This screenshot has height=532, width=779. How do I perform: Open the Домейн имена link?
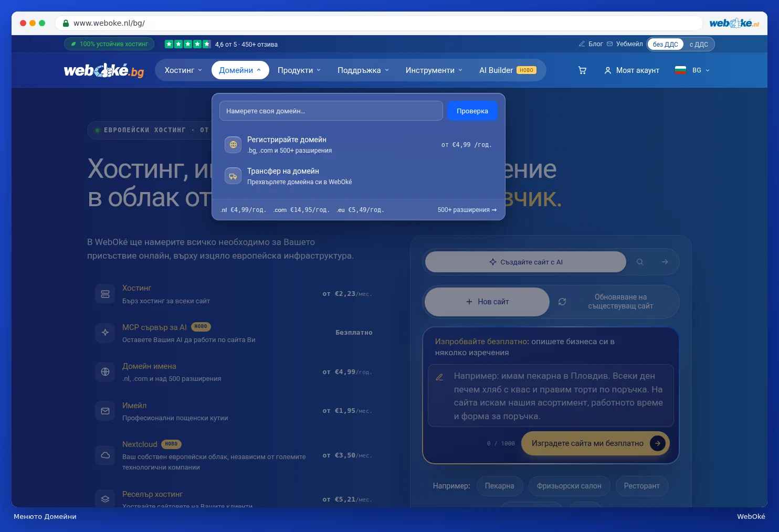(149, 366)
